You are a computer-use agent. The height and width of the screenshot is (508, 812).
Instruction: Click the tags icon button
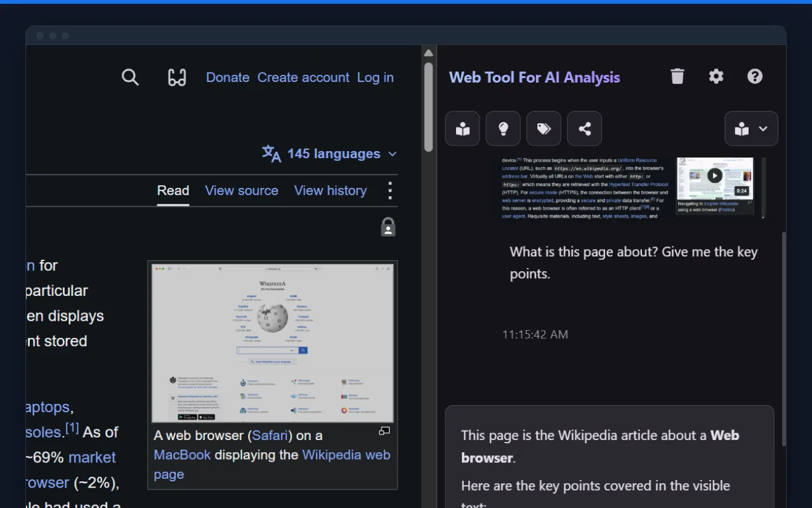pos(544,129)
